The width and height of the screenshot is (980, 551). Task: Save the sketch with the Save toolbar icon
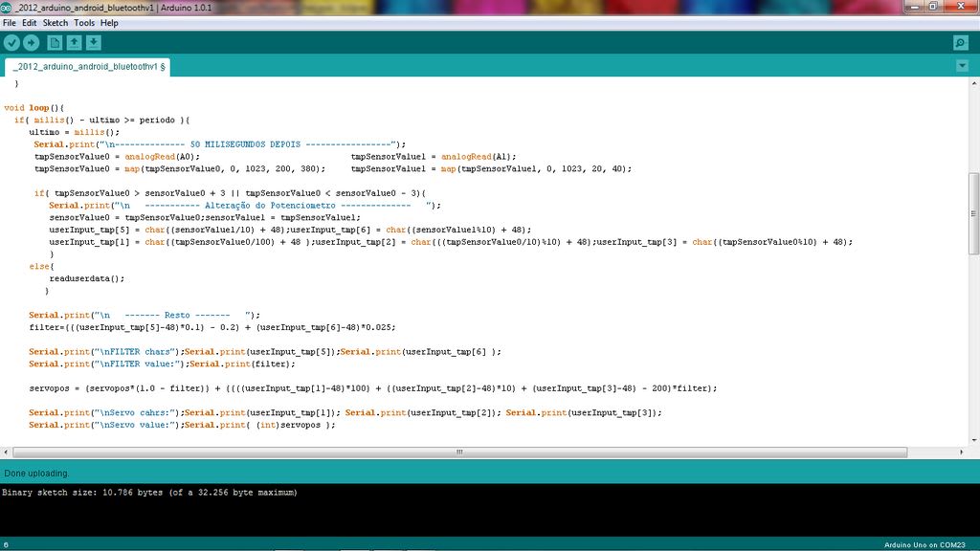pyautogui.click(x=94, y=42)
